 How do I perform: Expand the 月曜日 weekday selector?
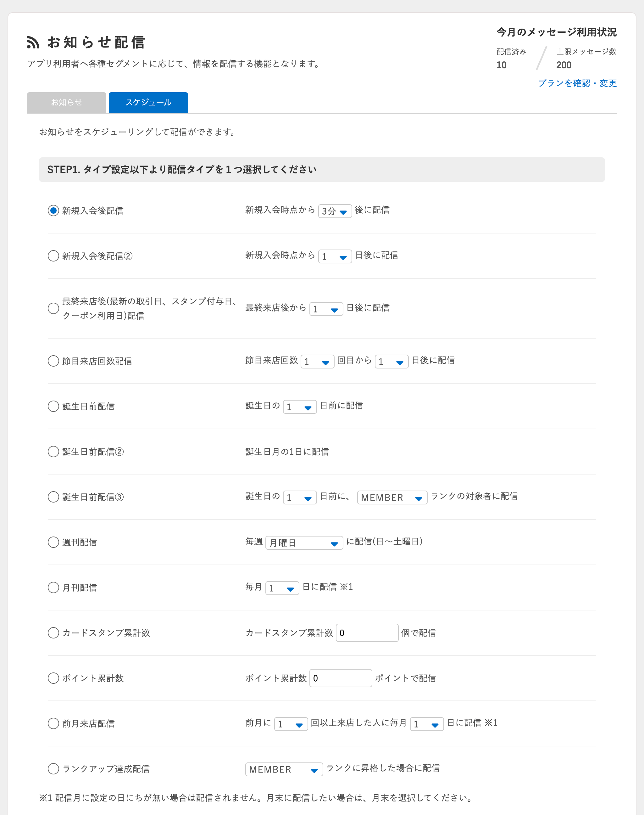click(x=304, y=543)
